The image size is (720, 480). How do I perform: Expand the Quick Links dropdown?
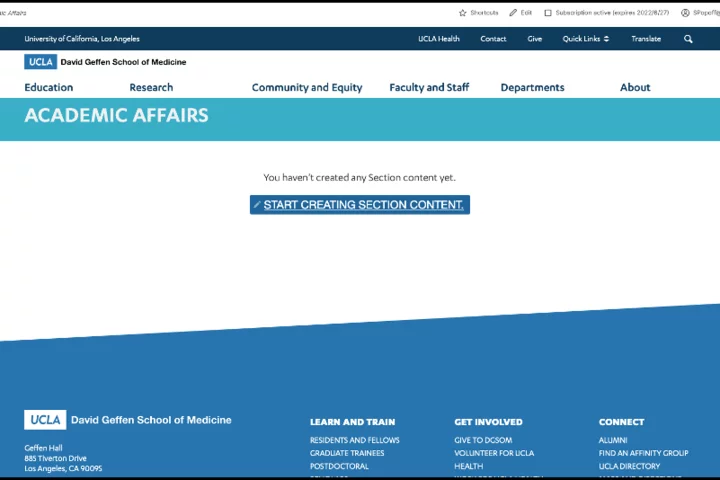[585, 39]
